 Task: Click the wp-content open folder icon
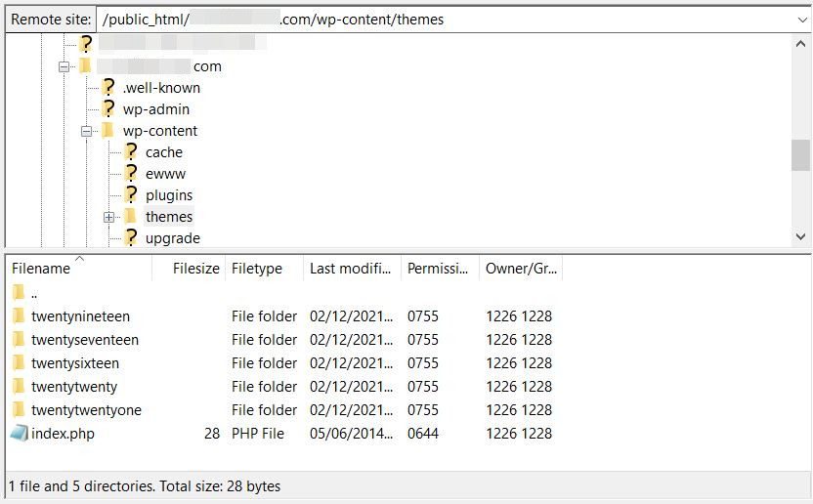tap(107, 131)
